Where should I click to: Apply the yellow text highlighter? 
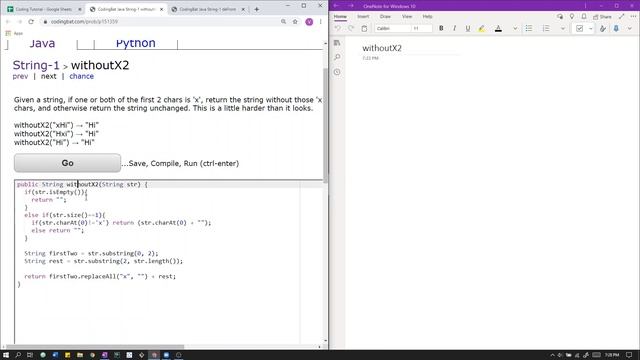tap(482, 29)
